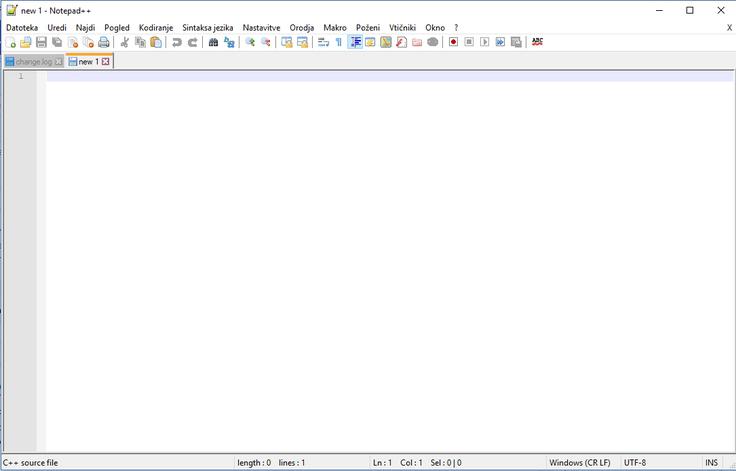Minimize the Notepad++ window

[x=659, y=10]
